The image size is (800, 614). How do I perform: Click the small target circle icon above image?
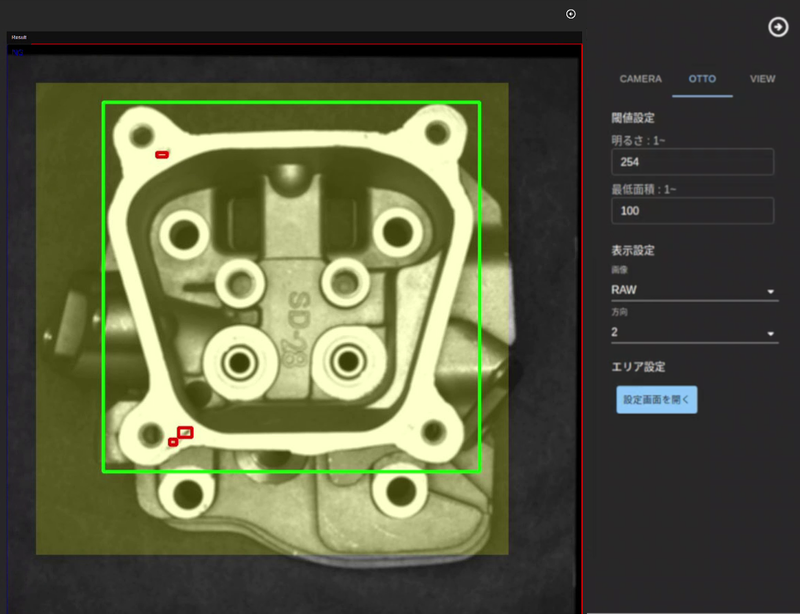[x=571, y=14]
